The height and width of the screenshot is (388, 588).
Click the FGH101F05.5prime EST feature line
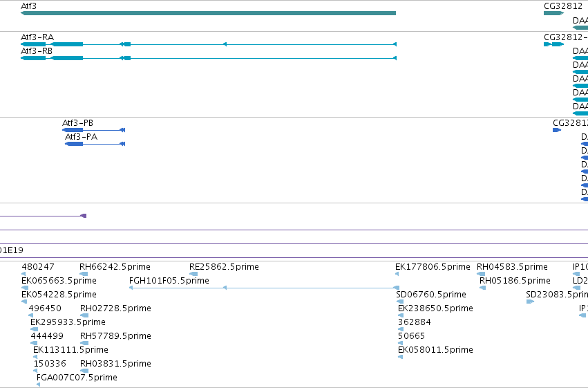point(263,288)
